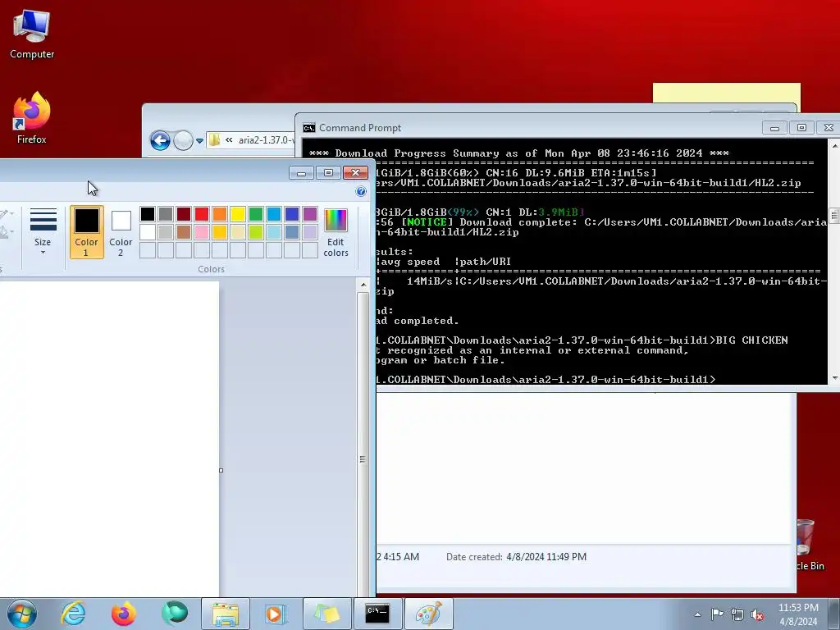840x630 pixels.
Task: Click Command Prompt scrollbar down arrow
Action: [834, 379]
